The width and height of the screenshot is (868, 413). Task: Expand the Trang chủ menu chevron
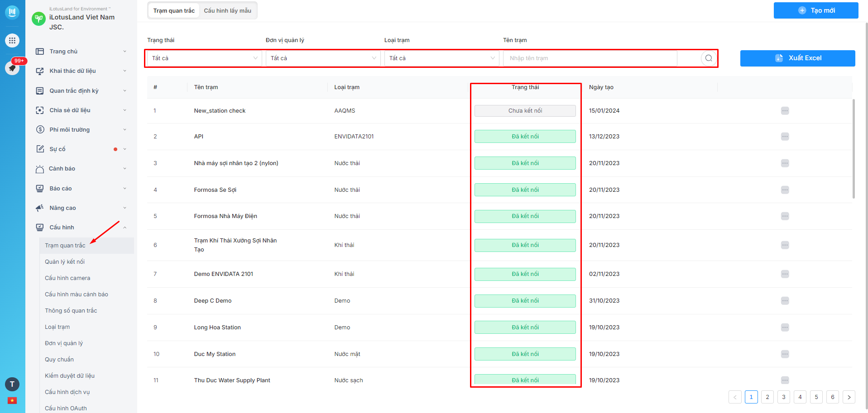125,52
